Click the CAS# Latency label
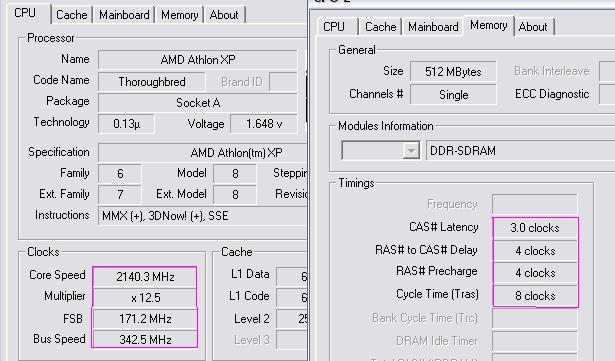615x361 pixels. (444, 227)
